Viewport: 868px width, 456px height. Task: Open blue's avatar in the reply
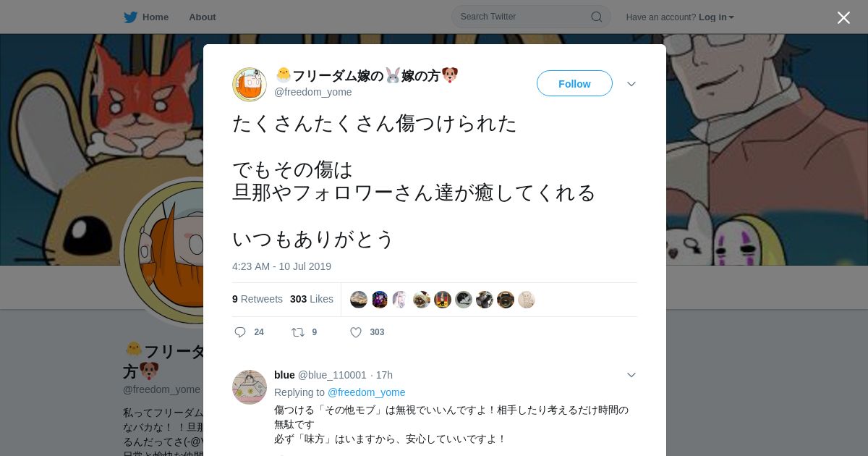pyautogui.click(x=250, y=387)
